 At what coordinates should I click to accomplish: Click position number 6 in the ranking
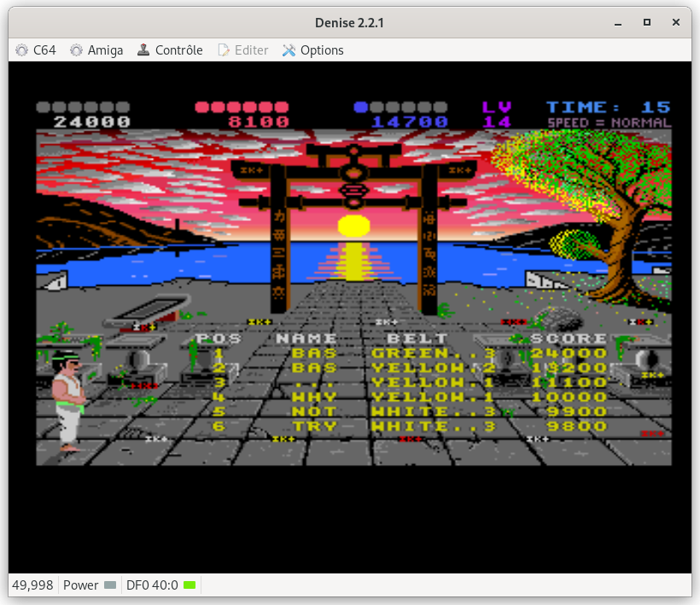pyautogui.click(x=219, y=427)
